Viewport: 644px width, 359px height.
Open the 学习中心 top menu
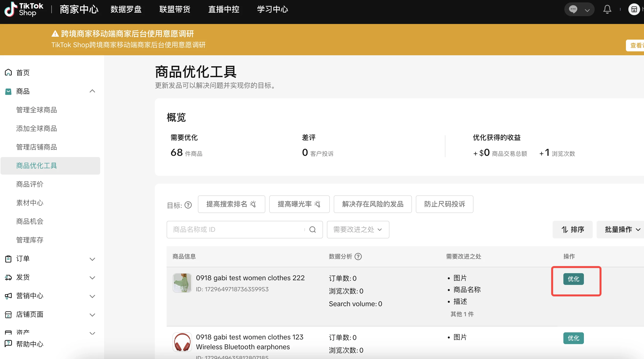click(272, 9)
